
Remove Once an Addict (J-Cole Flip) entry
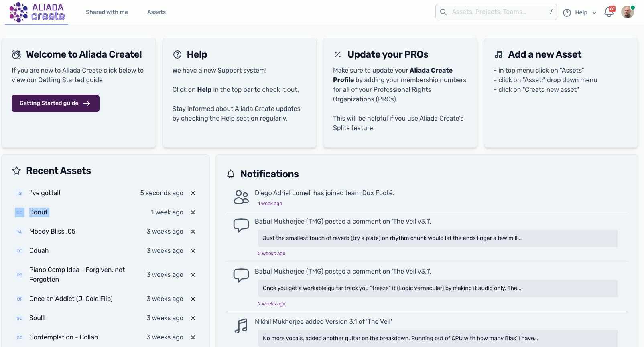click(x=193, y=299)
